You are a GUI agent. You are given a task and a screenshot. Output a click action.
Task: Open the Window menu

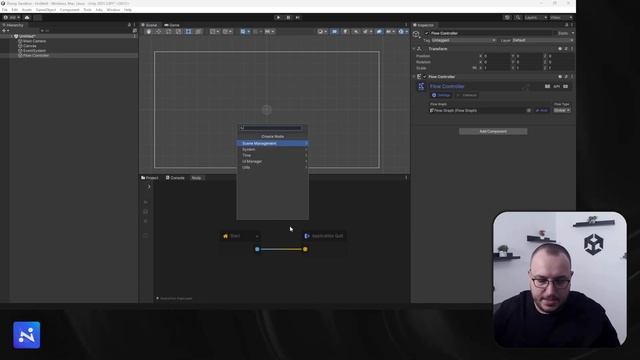(x=113, y=10)
